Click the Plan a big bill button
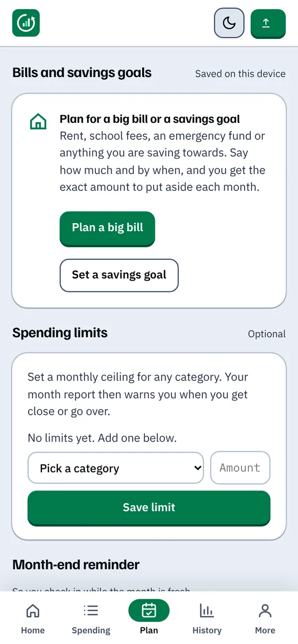Image resolution: width=298 pixels, height=644 pixels. click(x=107, y=228)
